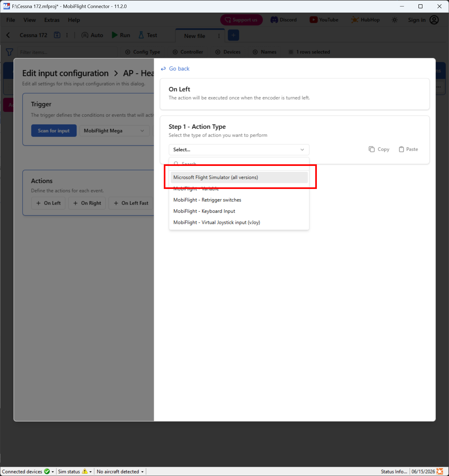This screenshot has width=449, height=476.
Task: Click the action type Search field
Action: 239,163
